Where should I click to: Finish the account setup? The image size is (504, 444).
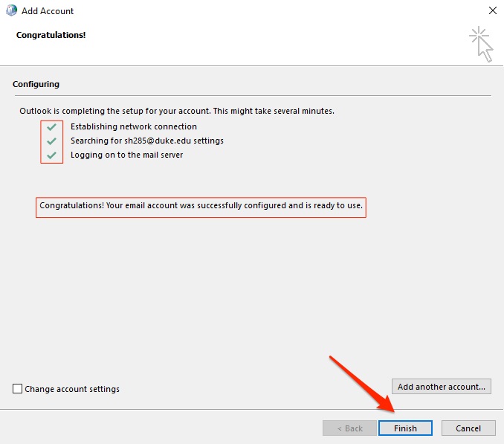(x=405, y=428)
